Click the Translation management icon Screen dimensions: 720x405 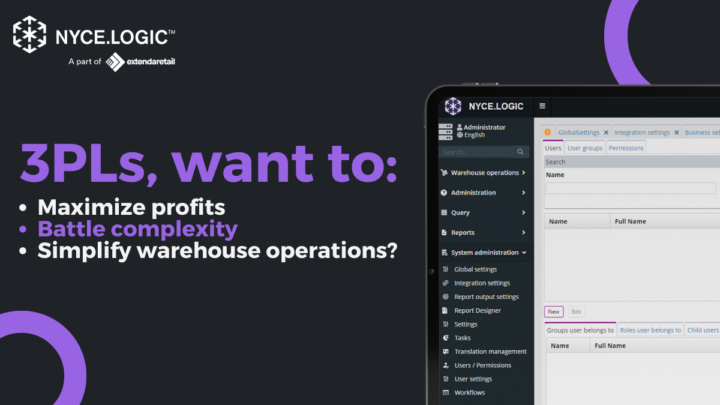[x=445, y=352]
